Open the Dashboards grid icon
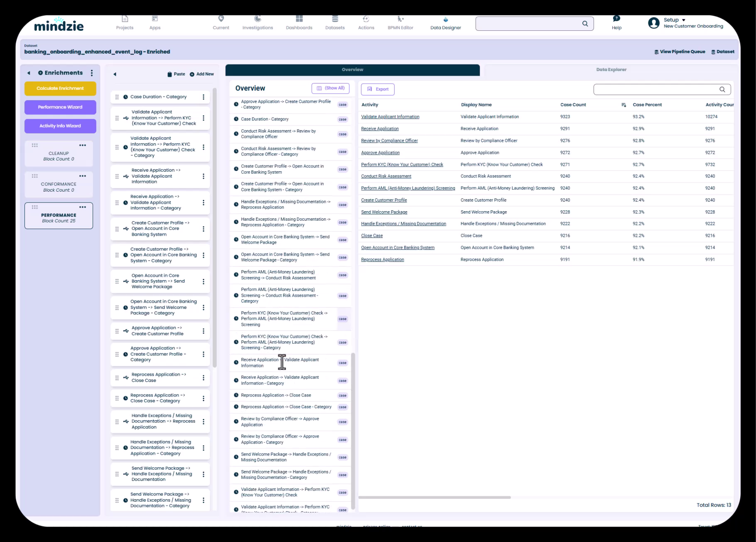 coord(299,19)
